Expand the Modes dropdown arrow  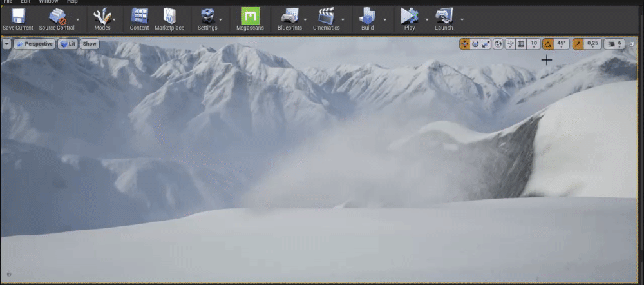point(114,19)
